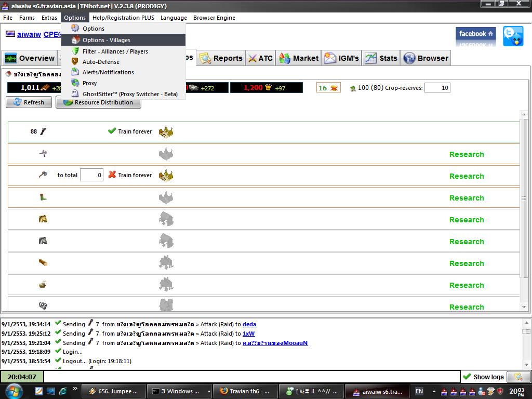Open the deda raid target link
532x399 pixels.
point(249,324)
